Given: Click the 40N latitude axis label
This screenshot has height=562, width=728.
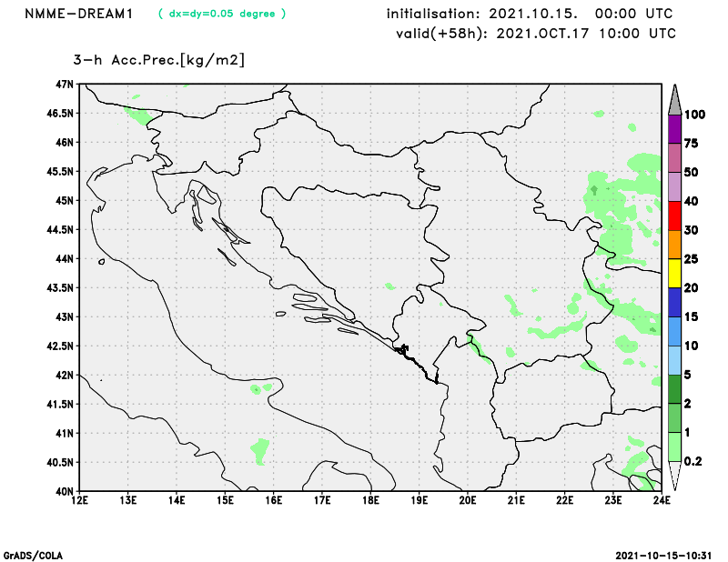Looking at the screenshot, I should point(64,491).
